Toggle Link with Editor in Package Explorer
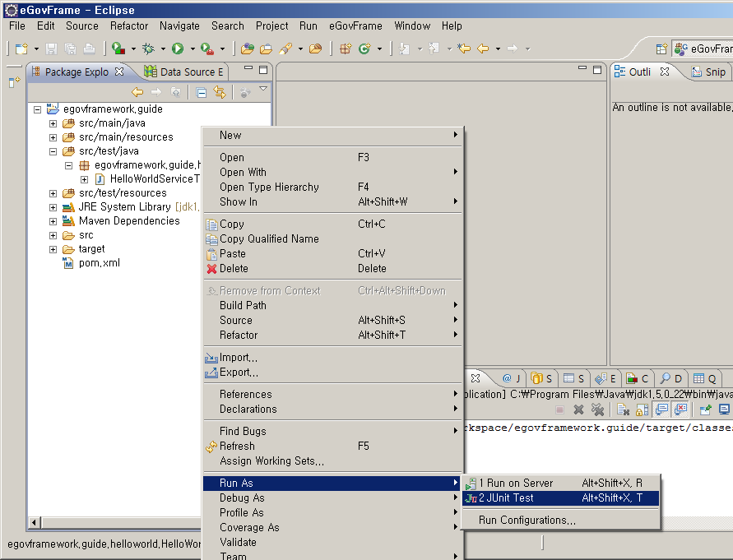Viewport: 733px width, 560px height. pos(220,92)
